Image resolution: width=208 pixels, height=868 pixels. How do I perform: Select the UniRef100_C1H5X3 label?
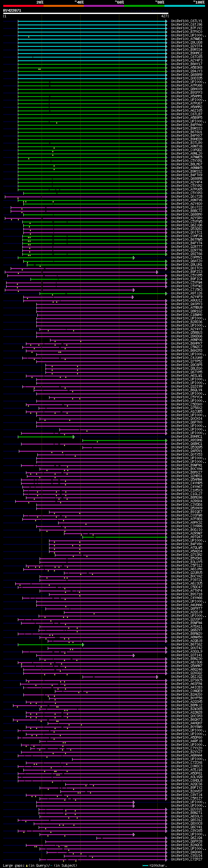click(x=187, y=491)
